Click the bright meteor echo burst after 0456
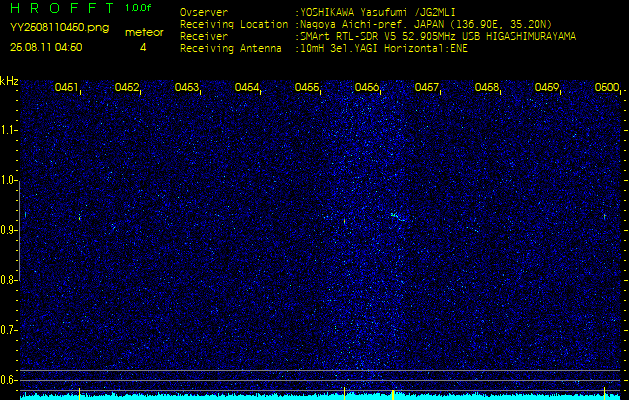This screenshot has height=400, width=629. point(397,217)
